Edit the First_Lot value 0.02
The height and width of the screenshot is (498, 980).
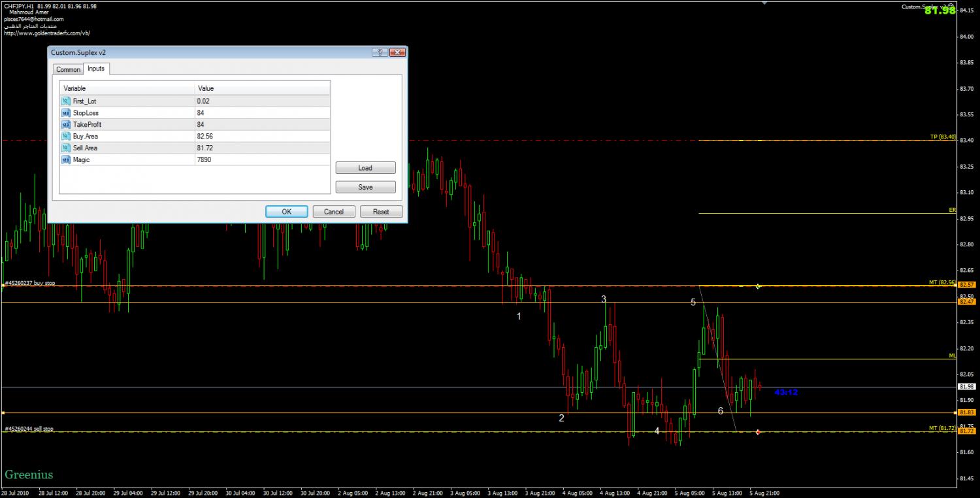tap(263, 101)
